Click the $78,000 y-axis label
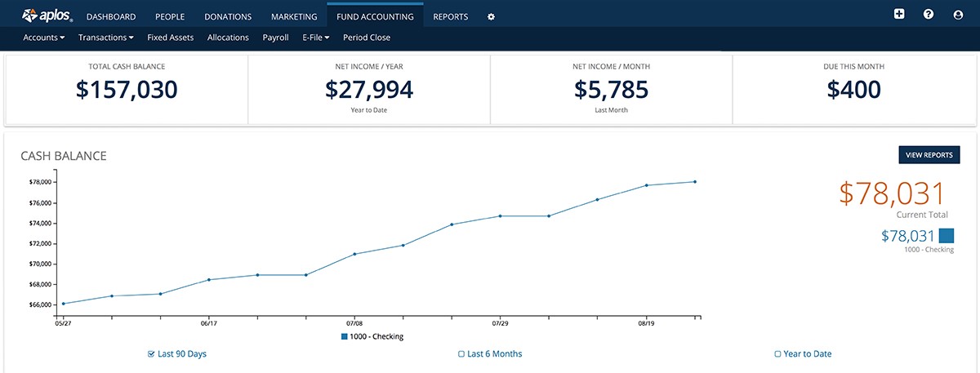This screenshot has width=980, height=373. pos(41,182)
